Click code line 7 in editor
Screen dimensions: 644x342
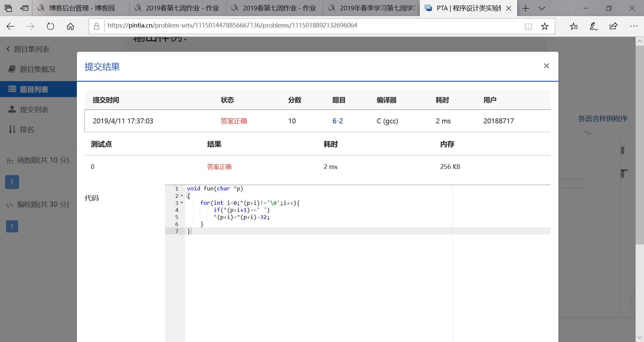[x=368, y=231]
